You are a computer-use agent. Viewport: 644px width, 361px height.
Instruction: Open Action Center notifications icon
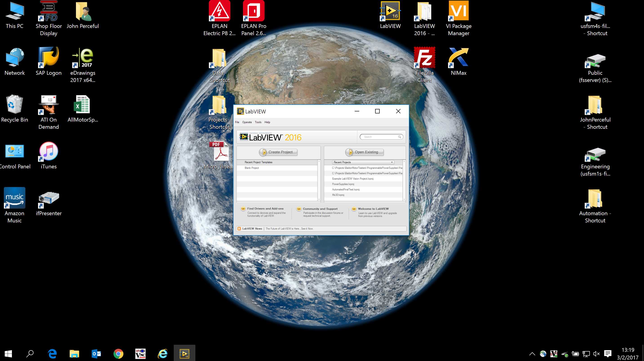pyautogui.click(x=608, y=354)
